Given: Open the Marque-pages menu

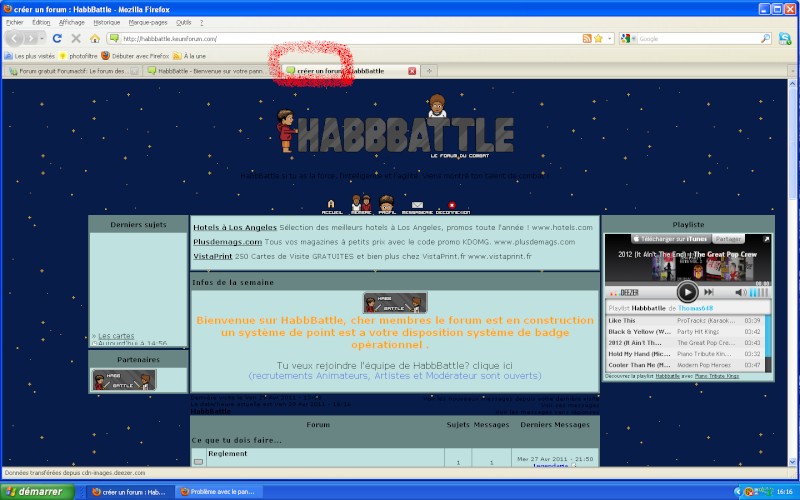Looking at the screenshot, I should [x=148, y=22].
